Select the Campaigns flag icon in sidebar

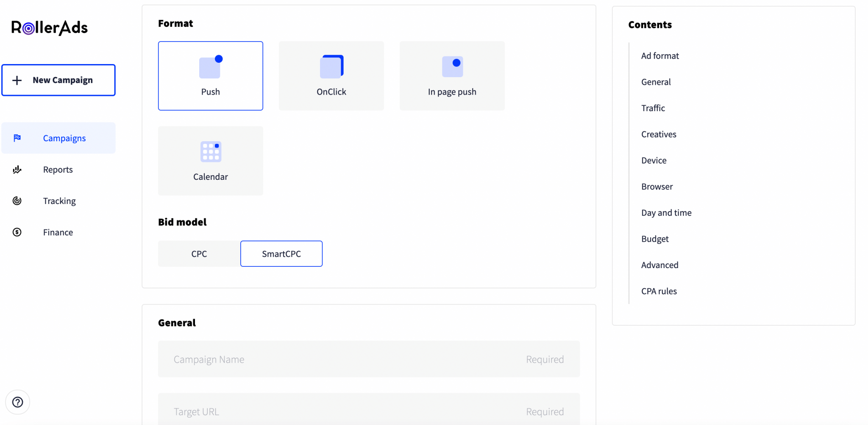[x=17, y=137]
